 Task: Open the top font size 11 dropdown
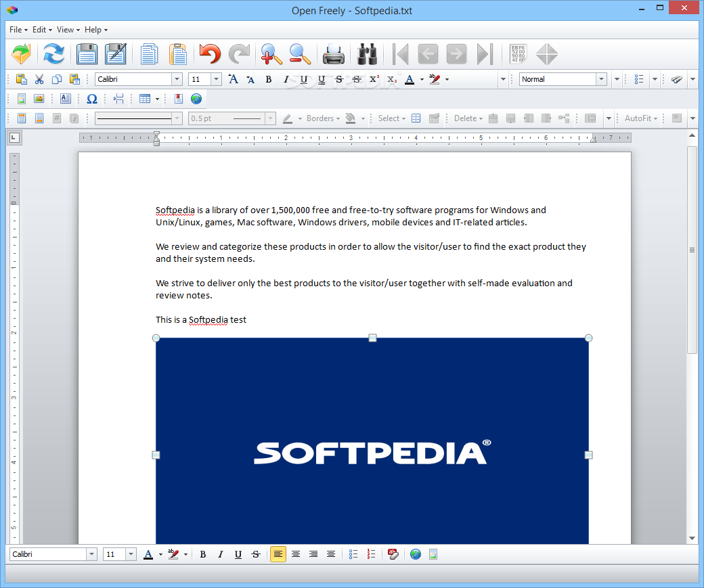coord(217,79)
